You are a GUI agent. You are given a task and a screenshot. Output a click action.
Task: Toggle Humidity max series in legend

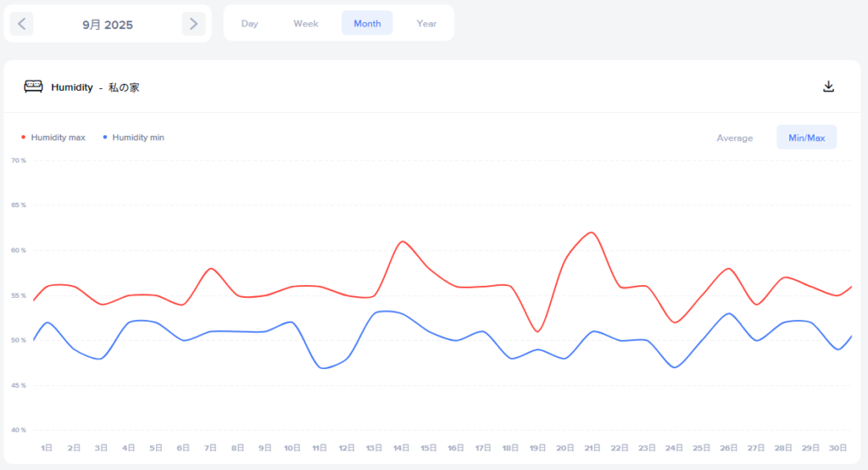tap(58, 137)
